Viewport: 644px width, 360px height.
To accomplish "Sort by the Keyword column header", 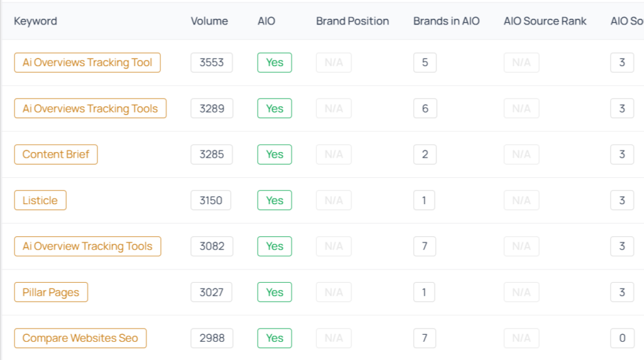I will pos(35,21).
